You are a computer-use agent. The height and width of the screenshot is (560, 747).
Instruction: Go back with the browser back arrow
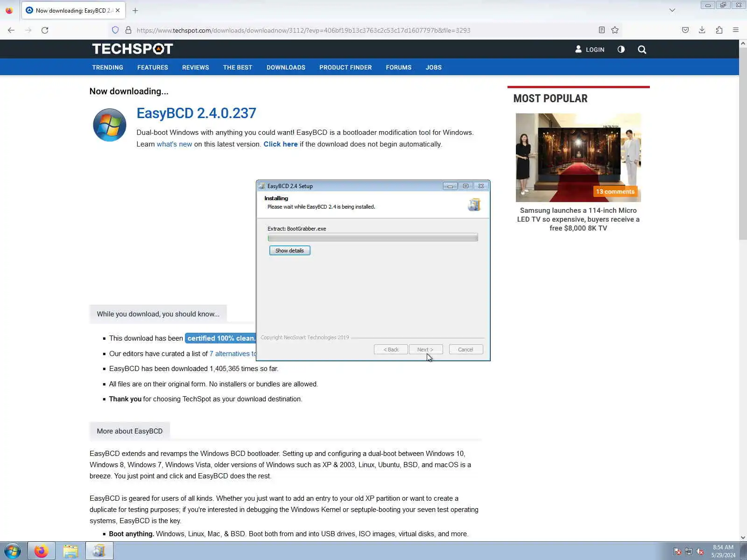[11, 30]
